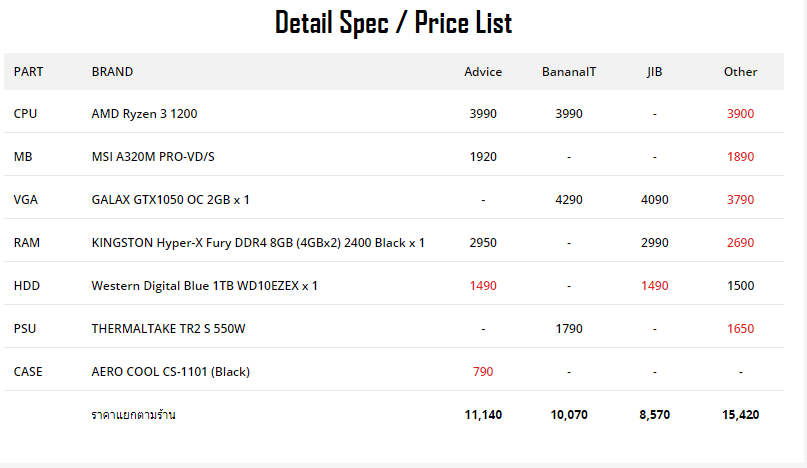Select Western Digital Blue 1TB item
Screen dimensions: 807x468
coord(204,286)
